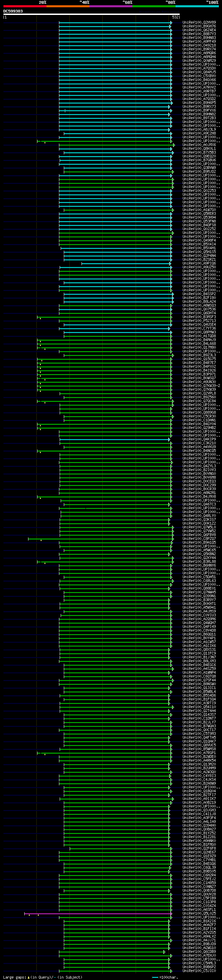Open hit UniRef100_Q143S7
This screenshot has width=222, height=980.
[x=199, y=714]
